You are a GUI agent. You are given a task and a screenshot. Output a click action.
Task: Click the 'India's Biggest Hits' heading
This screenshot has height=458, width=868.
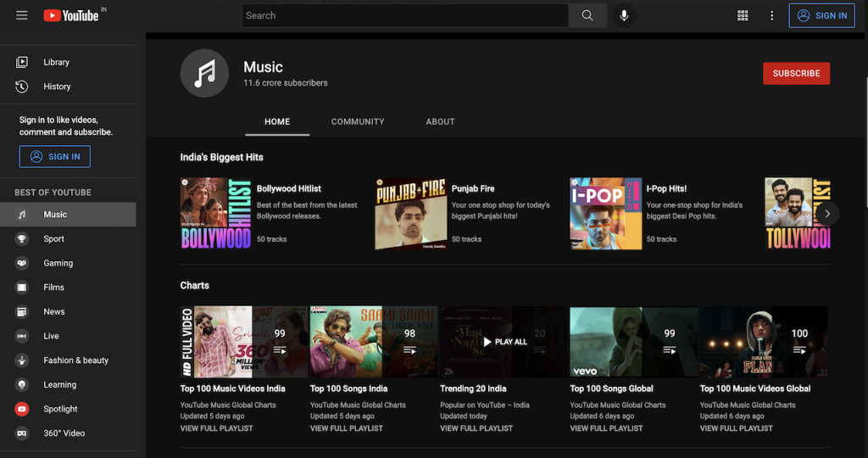point(221,157)
